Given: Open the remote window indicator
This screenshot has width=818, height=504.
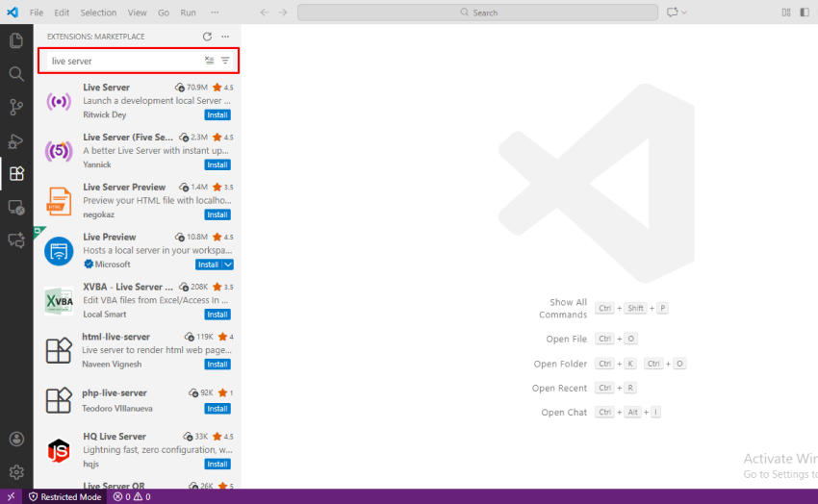Looking at the screenshot, I should [11, 496].
